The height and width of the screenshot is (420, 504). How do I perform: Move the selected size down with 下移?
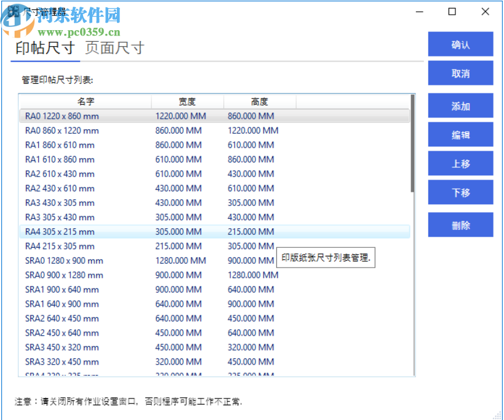(x=460, y=192)
